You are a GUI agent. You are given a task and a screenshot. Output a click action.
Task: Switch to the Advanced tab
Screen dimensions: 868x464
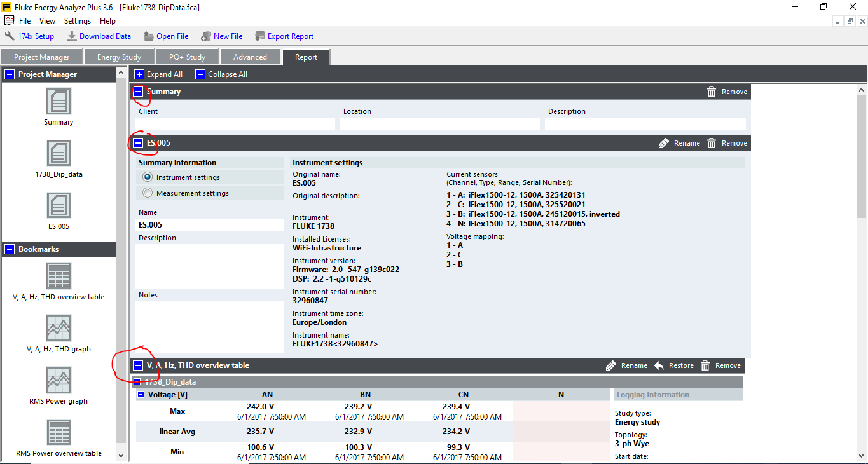point(250,57)
